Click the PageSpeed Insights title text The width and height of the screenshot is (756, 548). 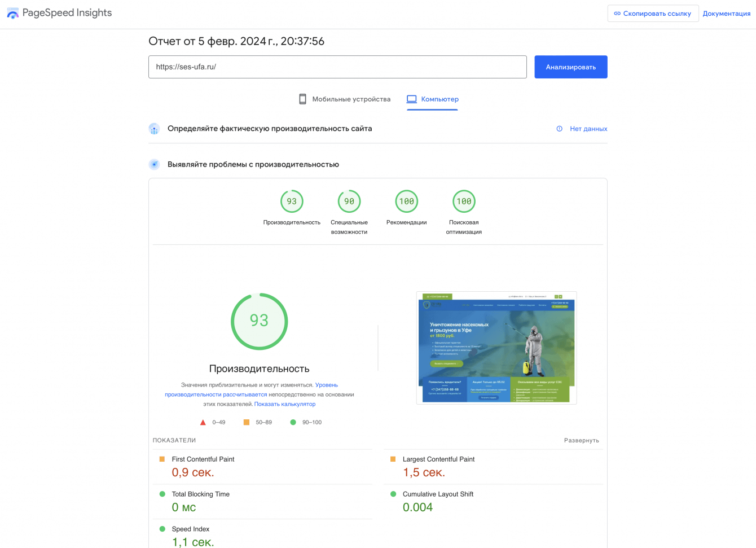67,13
